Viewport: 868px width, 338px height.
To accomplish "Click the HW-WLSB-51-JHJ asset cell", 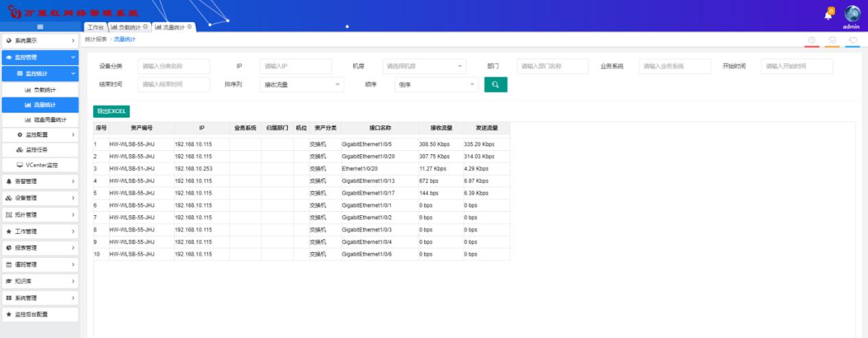I will (140, 169).
